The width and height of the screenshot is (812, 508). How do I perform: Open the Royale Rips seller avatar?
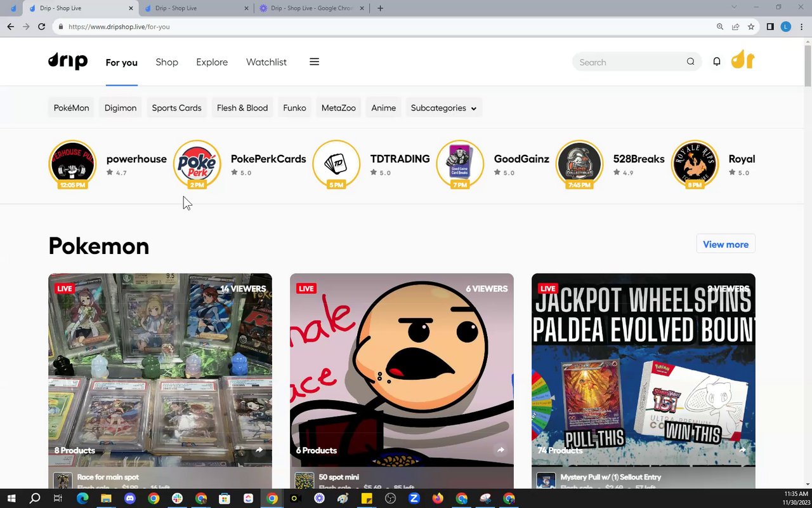(695, 164)
